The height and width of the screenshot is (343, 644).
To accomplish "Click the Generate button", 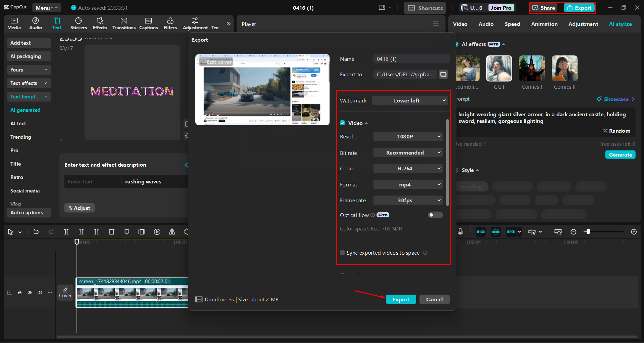I will coord(620,155).
